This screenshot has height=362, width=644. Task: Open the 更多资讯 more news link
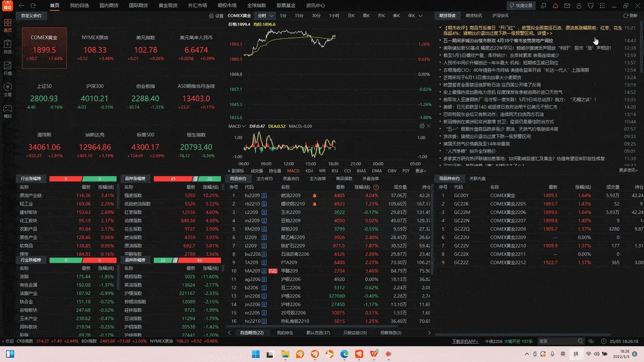[x=628, y=170]
